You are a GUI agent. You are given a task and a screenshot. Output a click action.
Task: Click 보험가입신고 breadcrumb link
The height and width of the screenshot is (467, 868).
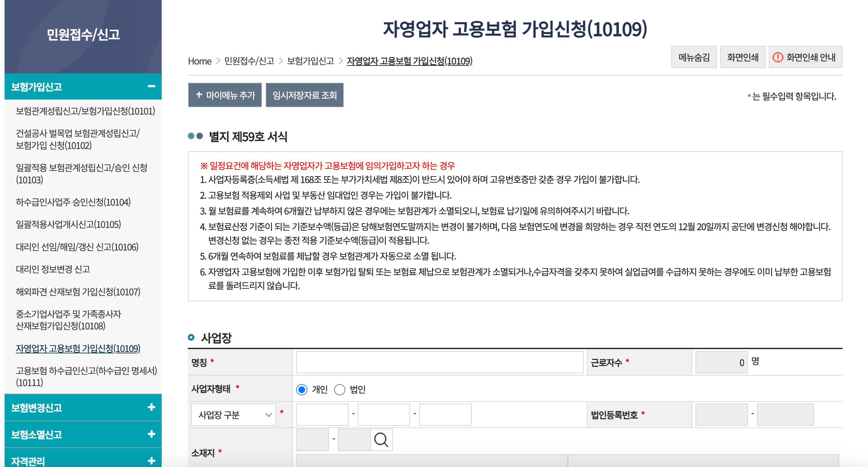(310, 61)
